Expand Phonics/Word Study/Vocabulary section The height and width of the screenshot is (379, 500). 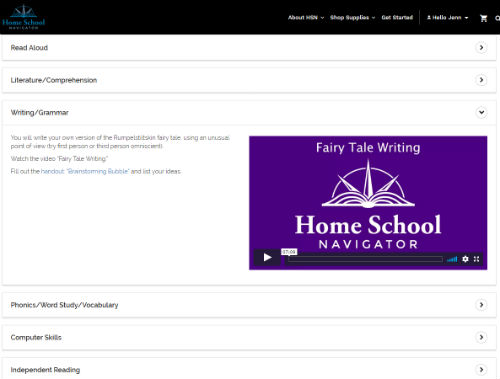(x=249, y=305)
